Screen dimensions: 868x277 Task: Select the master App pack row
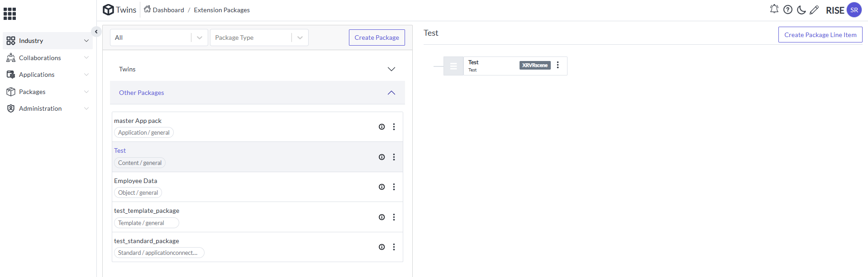click(x=257, y=127)
